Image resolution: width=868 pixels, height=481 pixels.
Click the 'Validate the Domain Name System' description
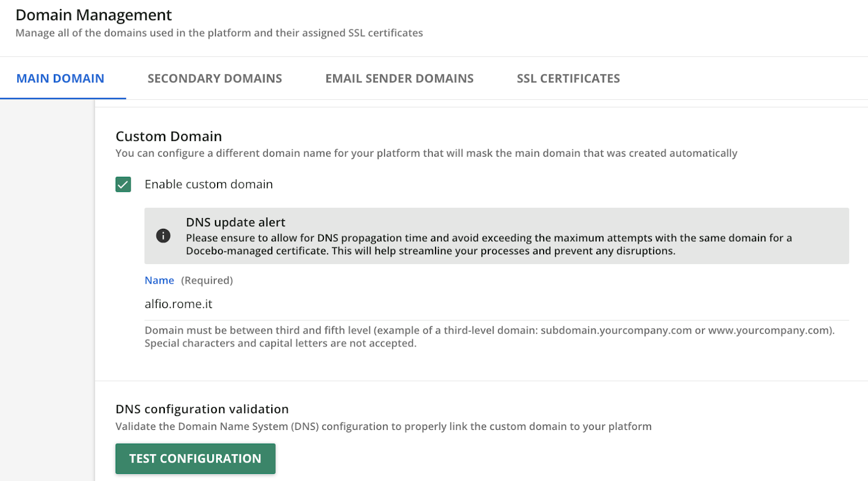pyautogui.click(x=383, y=426)
